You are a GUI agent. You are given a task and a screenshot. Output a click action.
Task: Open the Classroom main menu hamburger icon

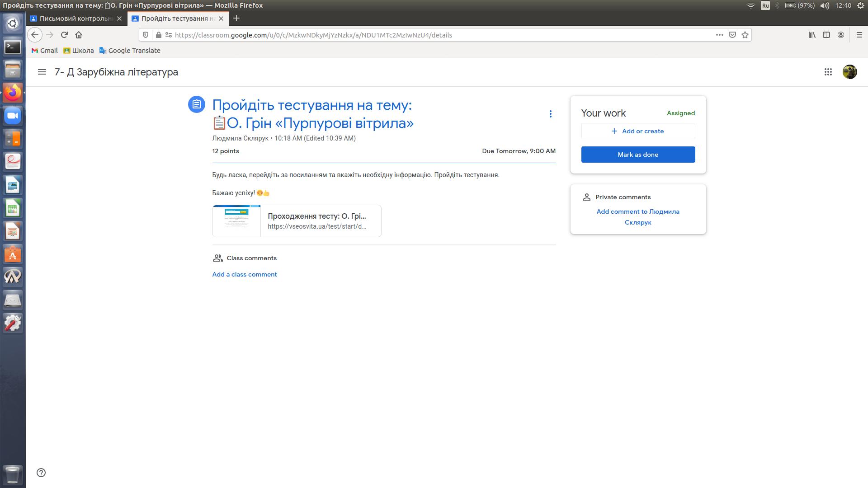click(x=42, y=72)
